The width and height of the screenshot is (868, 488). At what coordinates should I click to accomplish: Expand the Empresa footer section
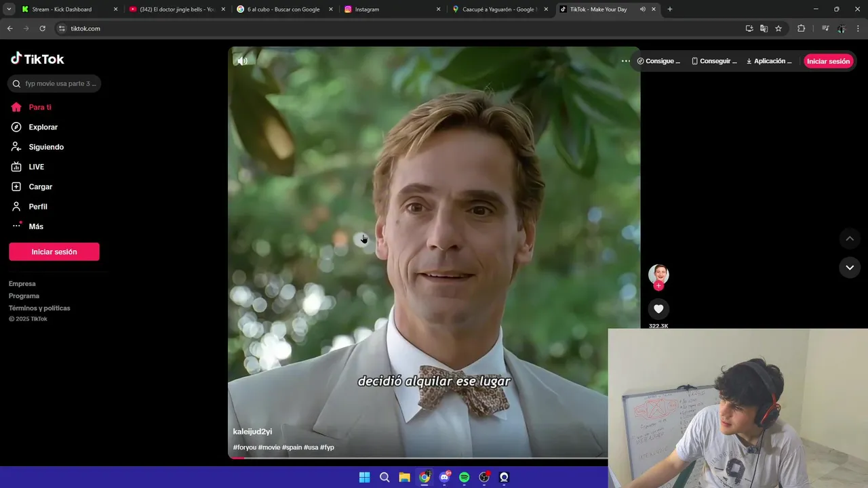(22, 284)
